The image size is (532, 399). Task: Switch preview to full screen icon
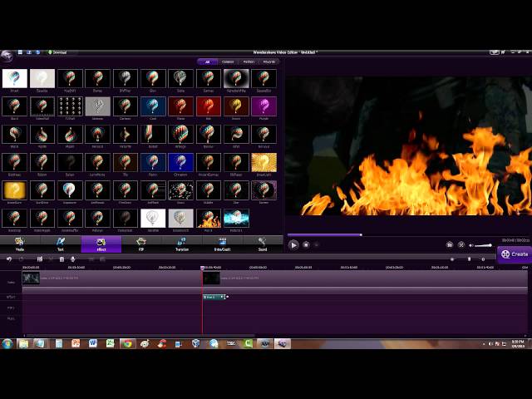coord(461,244)
